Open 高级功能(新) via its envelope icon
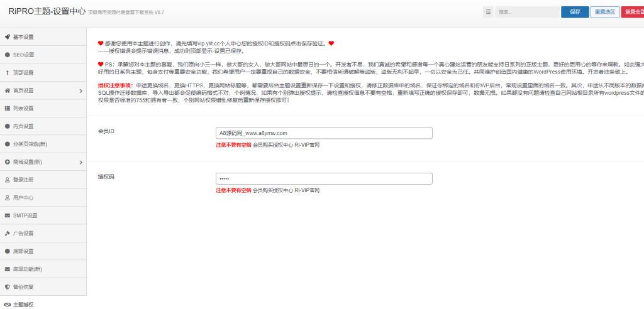The image size is (644, 309). click(x=8, y=269)
